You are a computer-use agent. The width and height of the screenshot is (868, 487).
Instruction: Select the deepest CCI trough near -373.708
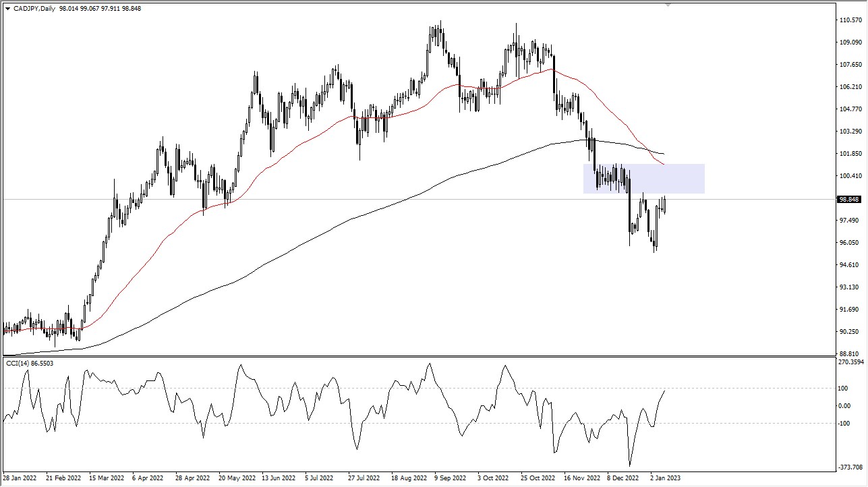[x=630, y=465]
